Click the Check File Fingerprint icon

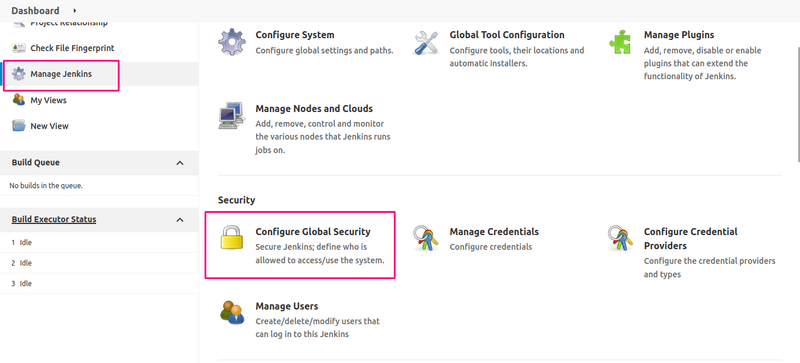(18, 48)
